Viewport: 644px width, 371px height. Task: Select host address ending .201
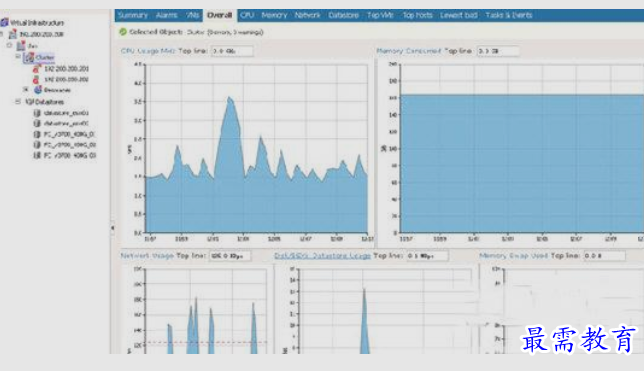67,69
